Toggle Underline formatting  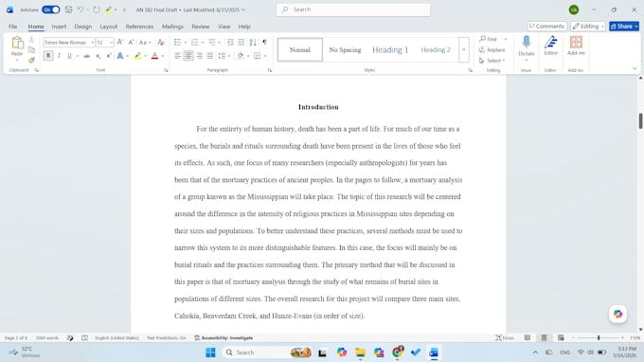(x=69, y=56)
